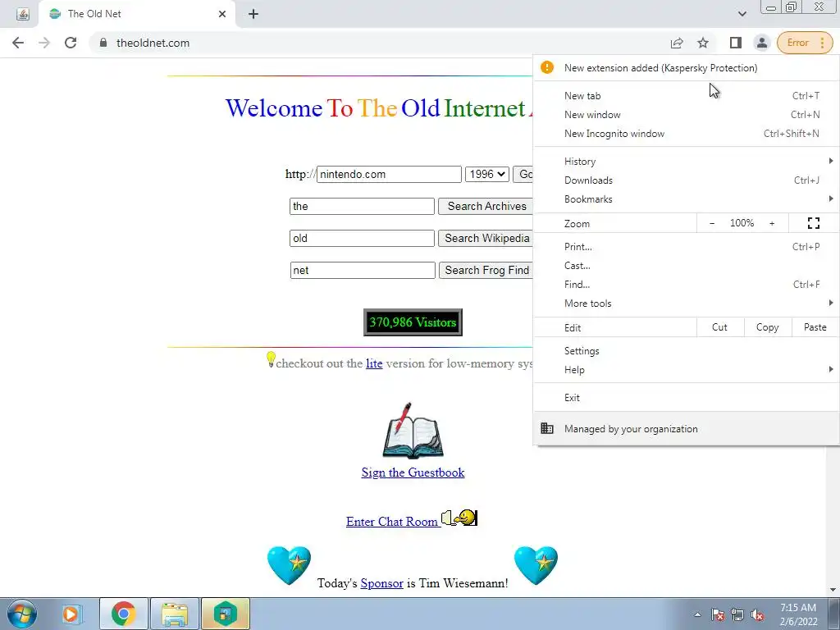Select Print from the Chrome menu
Screen dimensions: 840x630
[687, 247]
